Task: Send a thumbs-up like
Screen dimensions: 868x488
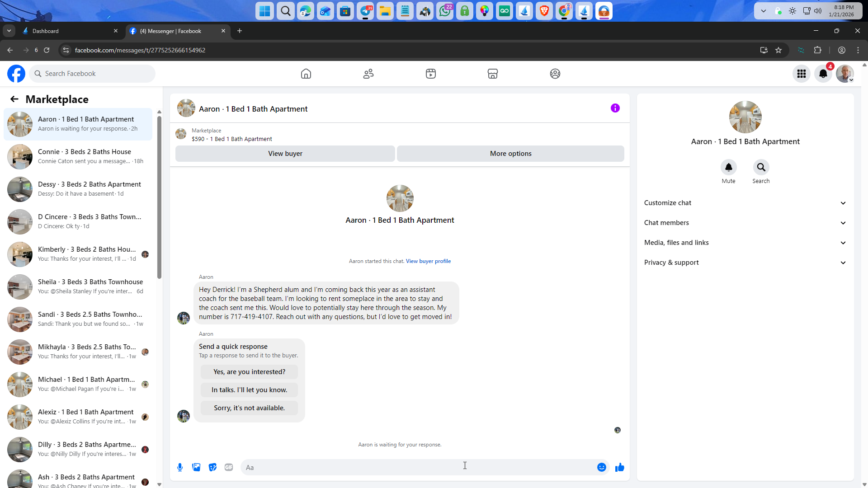Action: [619, 467]
